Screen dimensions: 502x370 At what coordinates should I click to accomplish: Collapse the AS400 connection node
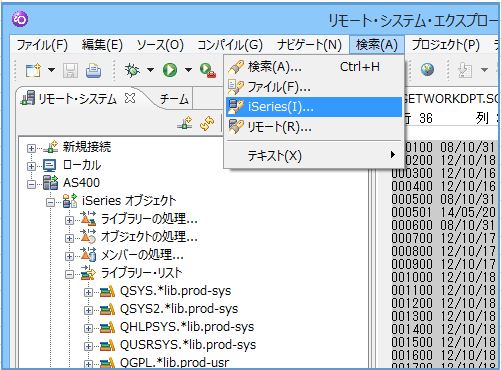point(31,184)
